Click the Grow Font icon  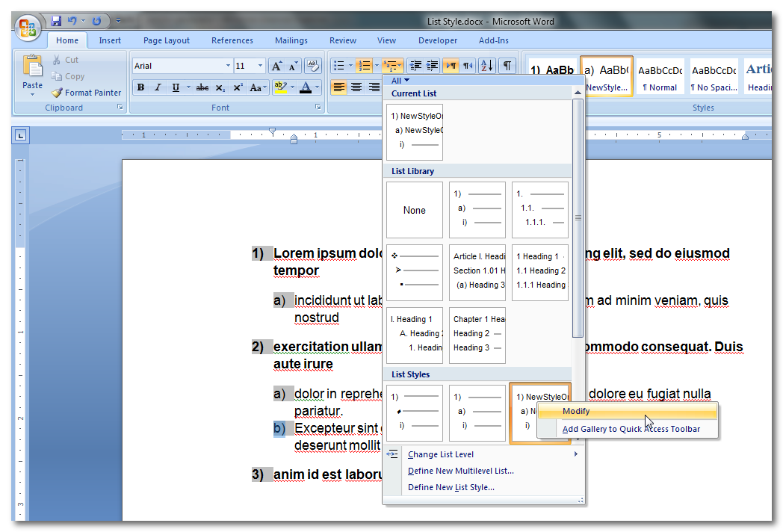click(x=276, y=66)
